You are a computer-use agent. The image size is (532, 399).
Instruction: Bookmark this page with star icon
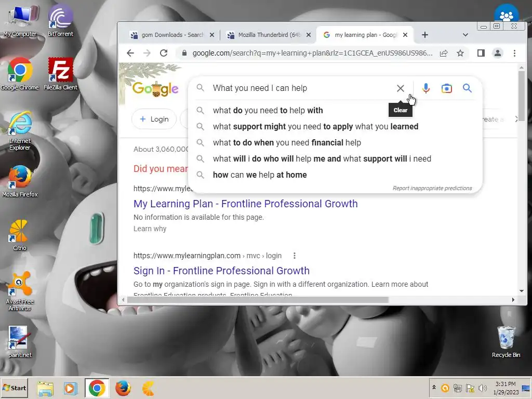point(460,53)
